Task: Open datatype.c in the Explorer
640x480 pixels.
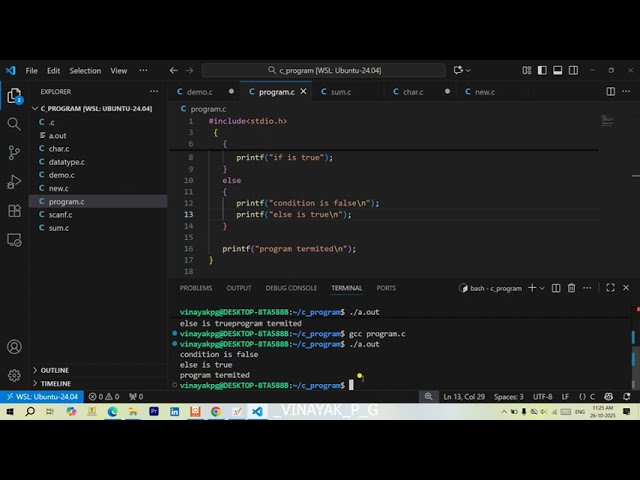Action: [98, 162]
